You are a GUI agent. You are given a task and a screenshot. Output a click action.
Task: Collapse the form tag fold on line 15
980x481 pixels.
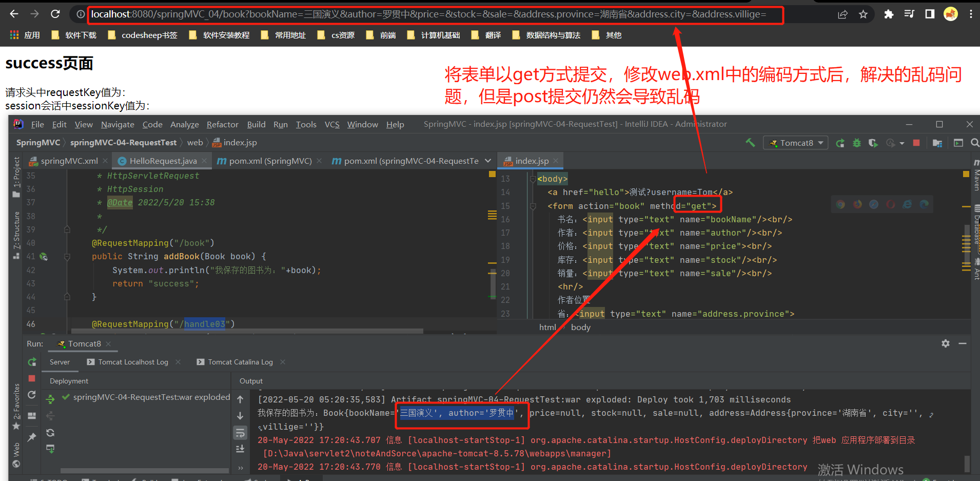(533, 206)
